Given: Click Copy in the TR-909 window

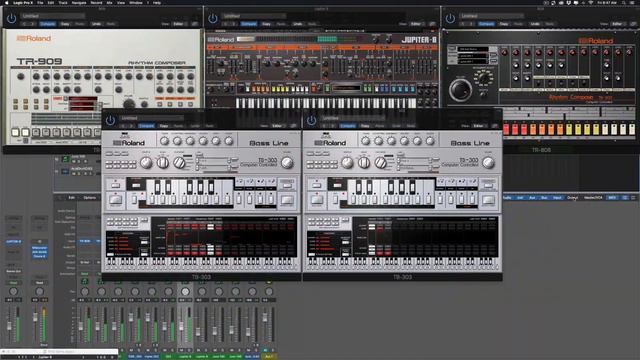Looking at the screenshot, I should click(65, 24).
